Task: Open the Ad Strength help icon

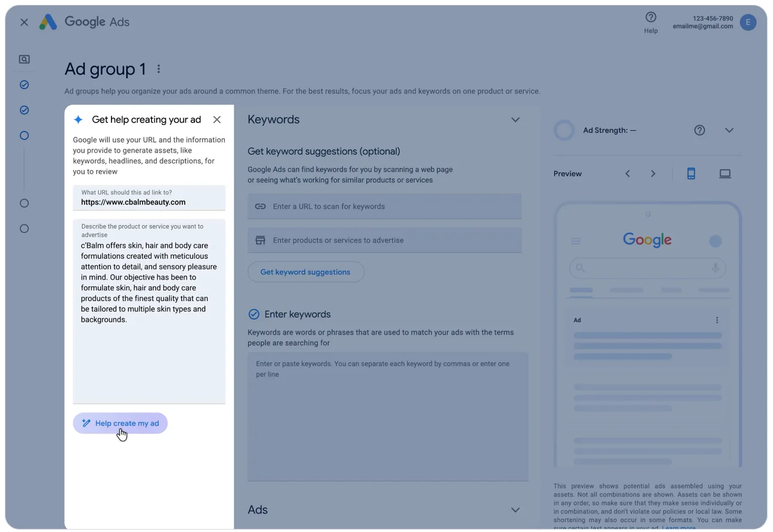Action: point(699,129)
